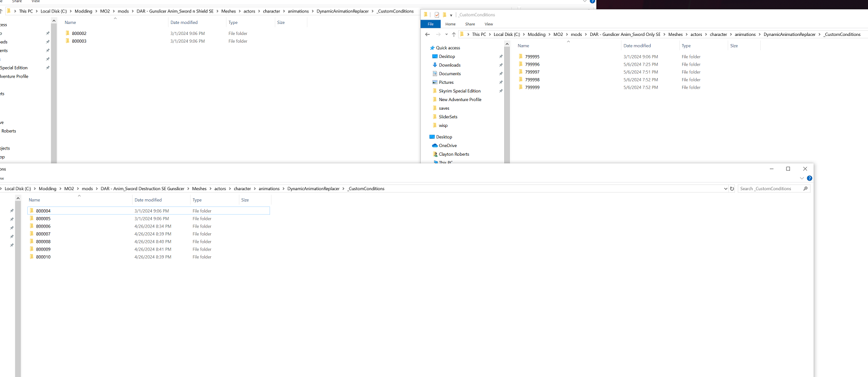Go back using the Back arrow
The height and width of the screenshot is (377, 868).
tap(428, 34)
